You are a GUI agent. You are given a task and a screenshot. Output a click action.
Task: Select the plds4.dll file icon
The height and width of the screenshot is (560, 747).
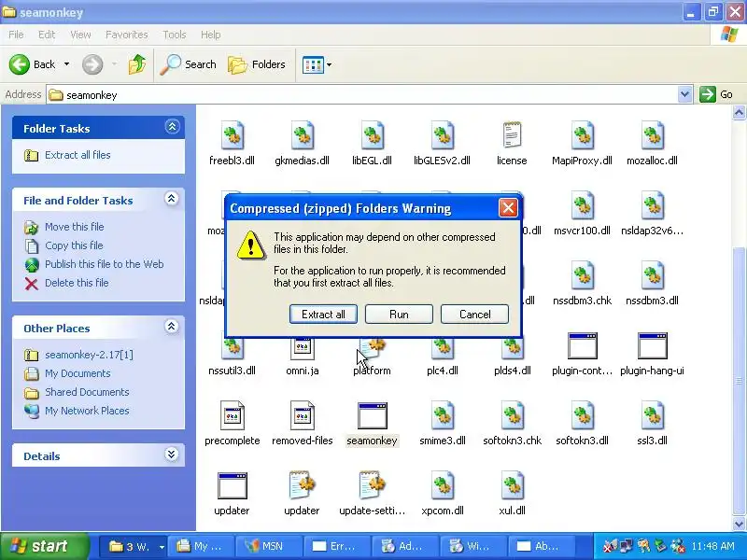[512, 348]
